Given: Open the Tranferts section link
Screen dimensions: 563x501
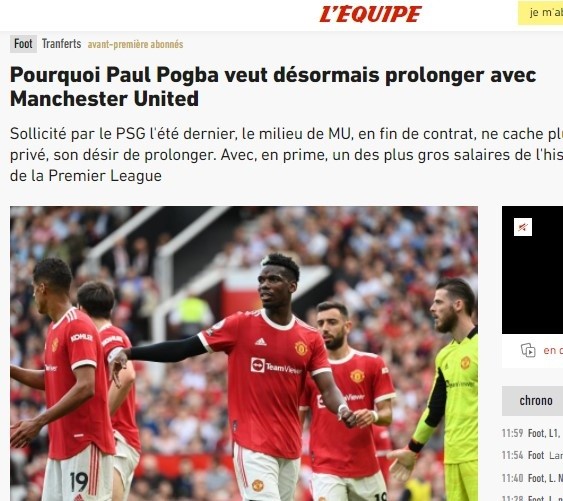Looking at the screenshot, I should pyautogui.click(x=61, y=44).
